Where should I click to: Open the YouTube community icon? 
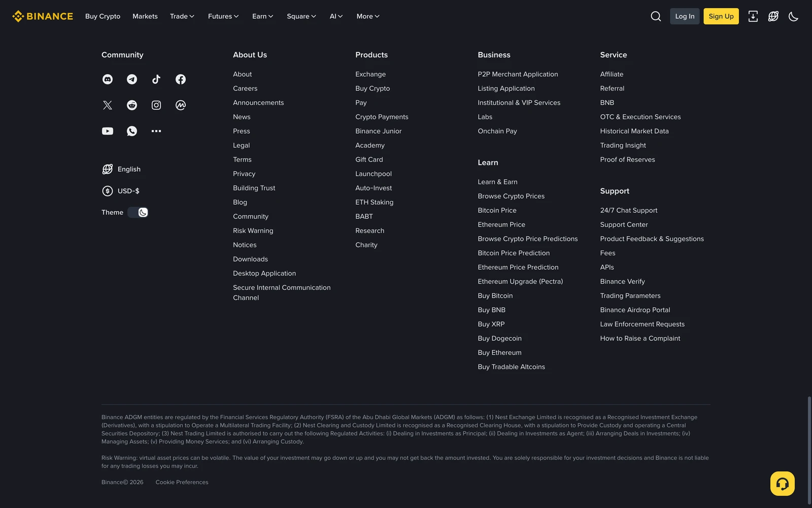[108, 131]
